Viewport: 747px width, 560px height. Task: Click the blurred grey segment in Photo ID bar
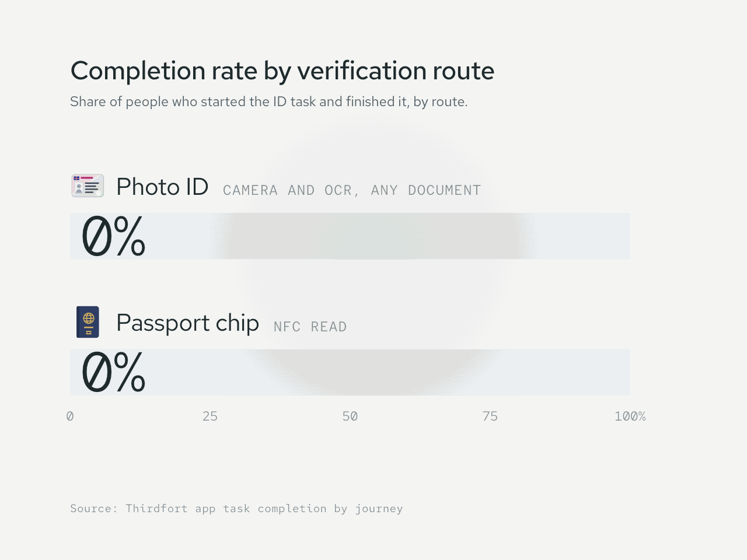pyautogui.click(x=373, y=236)
